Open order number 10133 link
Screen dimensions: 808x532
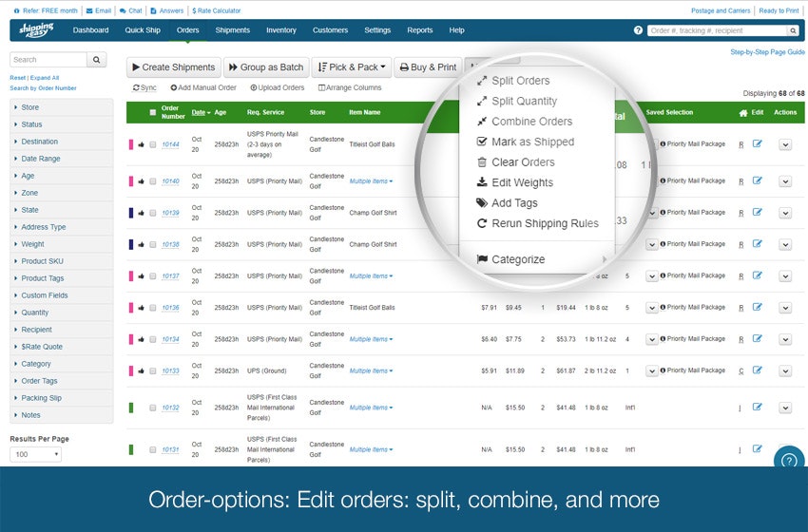[x=170, y=370]
